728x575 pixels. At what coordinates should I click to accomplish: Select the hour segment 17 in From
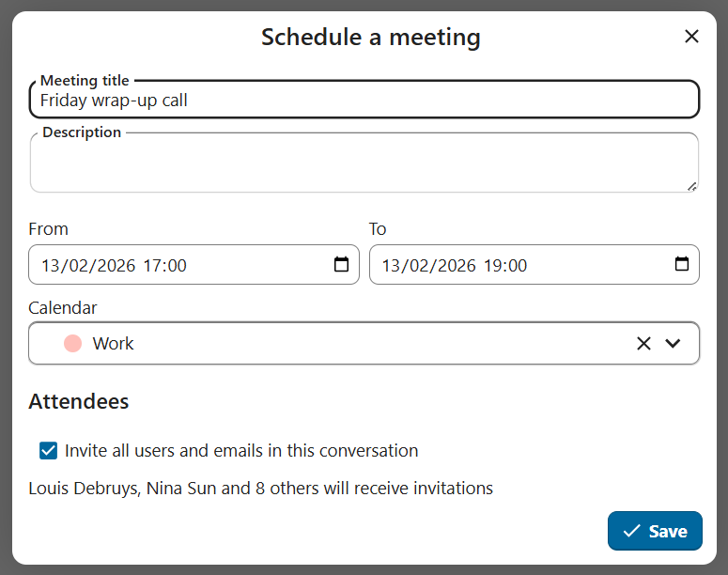pyautogui.click(x=151, y=266)
